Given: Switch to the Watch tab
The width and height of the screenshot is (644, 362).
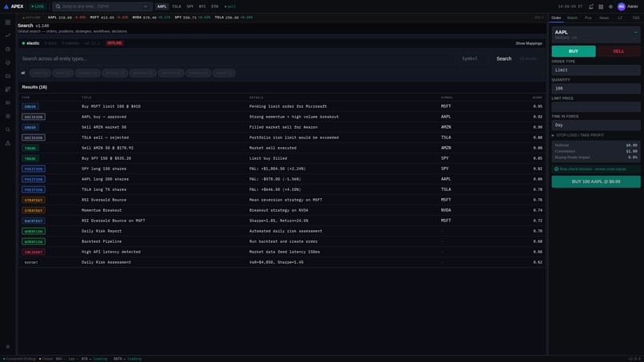Looking at the screenshot, I should click(572, 18).
